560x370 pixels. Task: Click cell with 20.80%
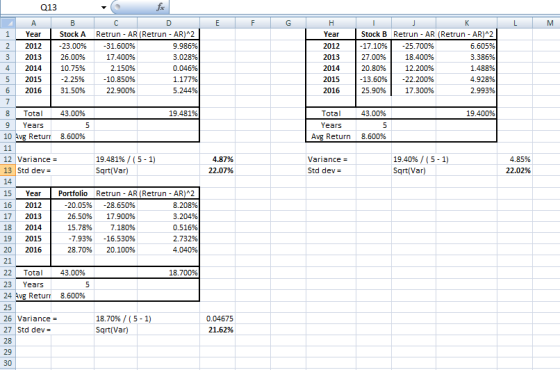tap(374, 68)
